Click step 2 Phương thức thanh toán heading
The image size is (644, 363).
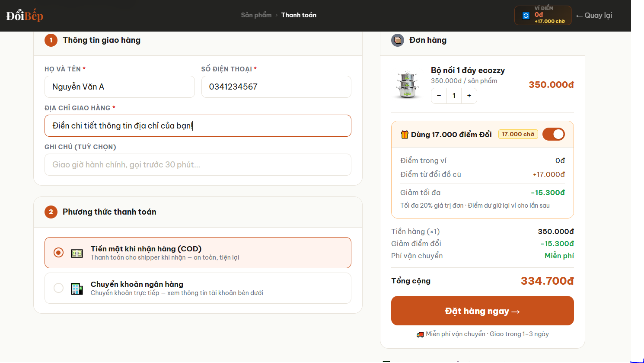[109, 212]
